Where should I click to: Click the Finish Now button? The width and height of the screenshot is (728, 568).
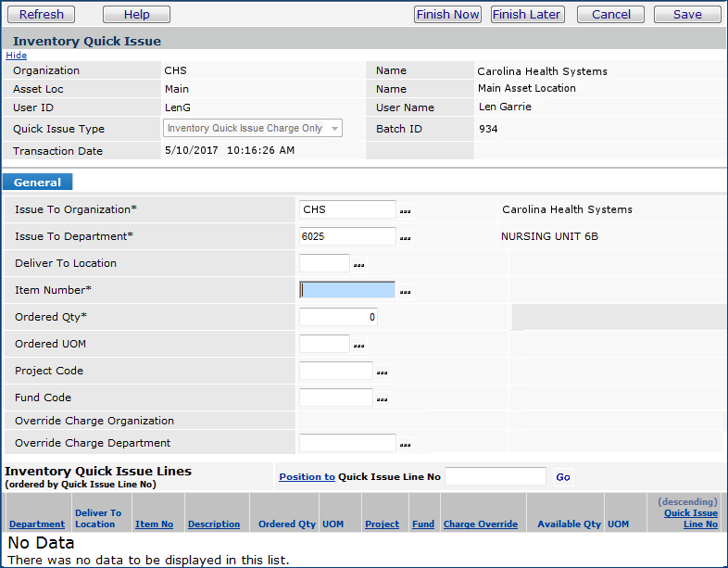pos(448,14)
